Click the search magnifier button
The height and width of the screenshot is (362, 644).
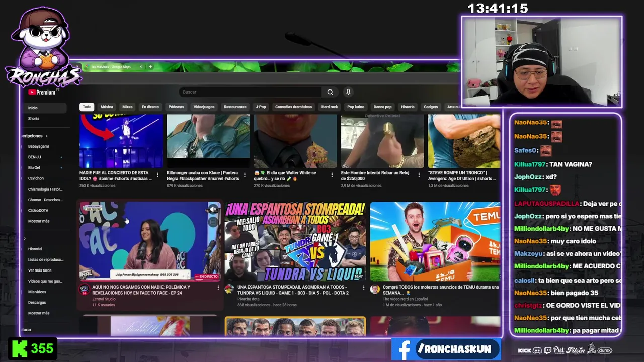tap(330, 92)
